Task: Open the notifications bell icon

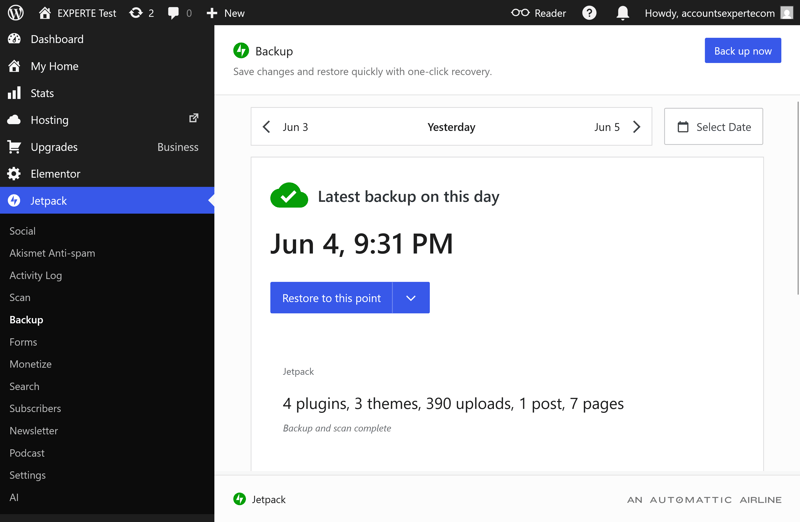Action: pyautogui.click(x=622, y=13)
